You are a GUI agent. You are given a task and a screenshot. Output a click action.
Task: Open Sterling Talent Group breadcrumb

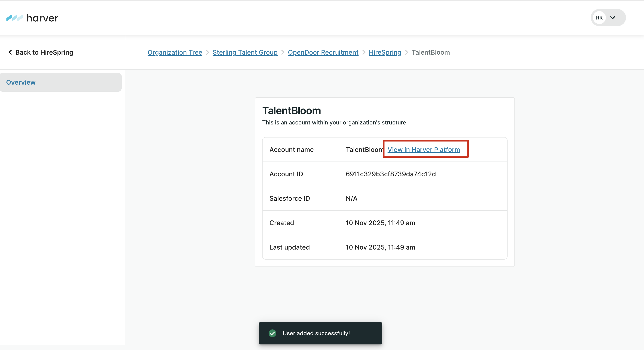[245, 52]
